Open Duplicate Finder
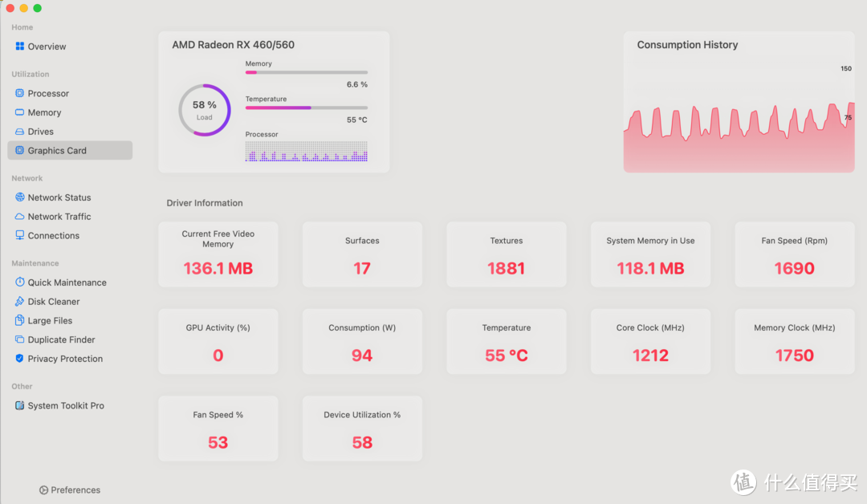The image size is (867, 504). click(61, 339)
